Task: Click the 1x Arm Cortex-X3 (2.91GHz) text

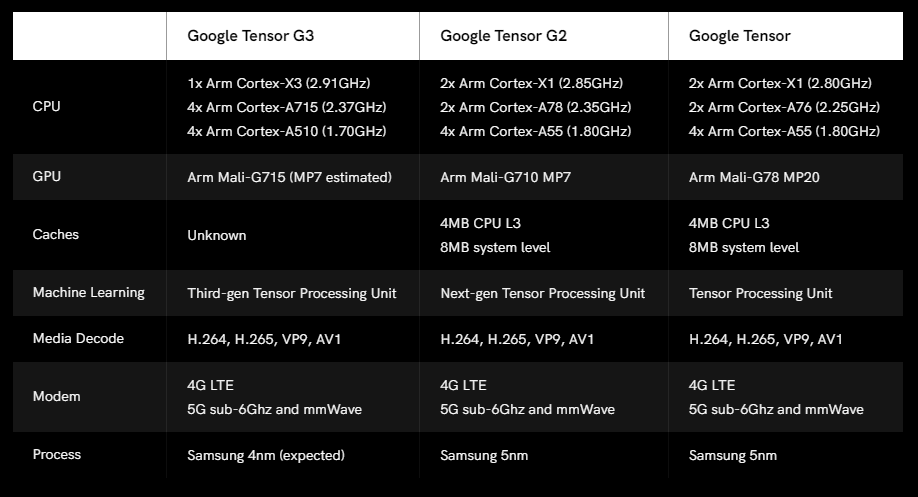Action: (271, 83)
